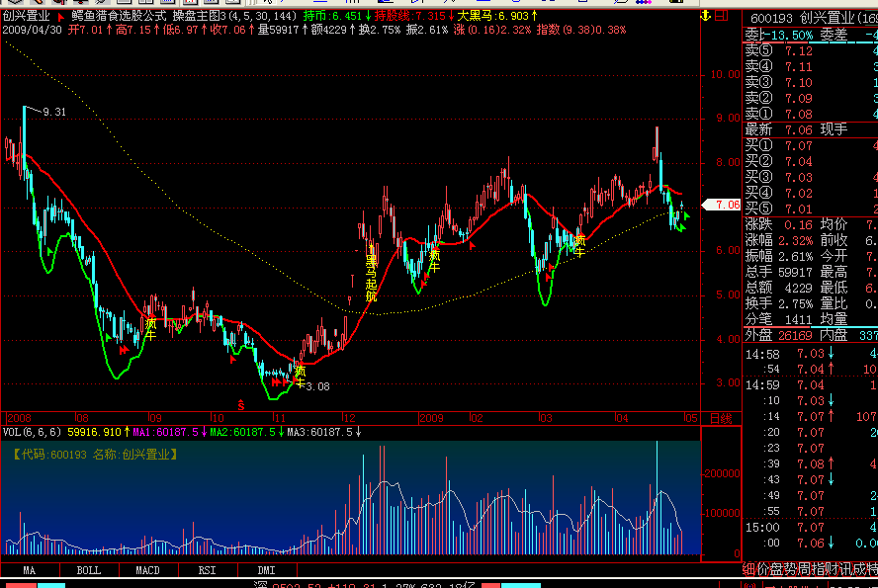Click the 卖⑤ 7.12 ask row
The width and height of the screenshot is (878, 588).
(810, 51)
